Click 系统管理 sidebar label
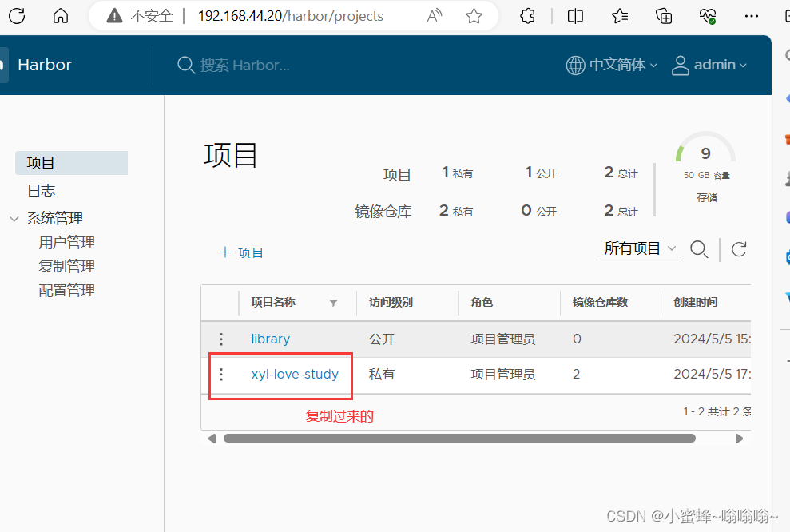790x532 pixels. [x=55, y=219]
